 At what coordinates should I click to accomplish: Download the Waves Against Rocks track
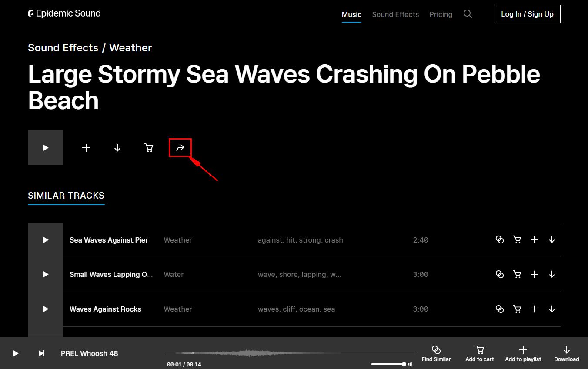(x=552, y=309)
